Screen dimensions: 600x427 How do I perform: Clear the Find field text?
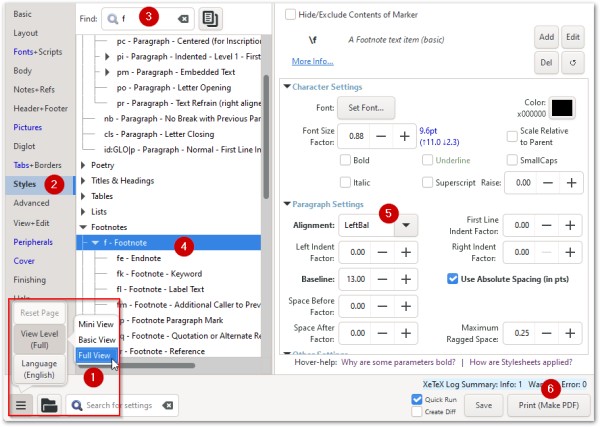183,19
